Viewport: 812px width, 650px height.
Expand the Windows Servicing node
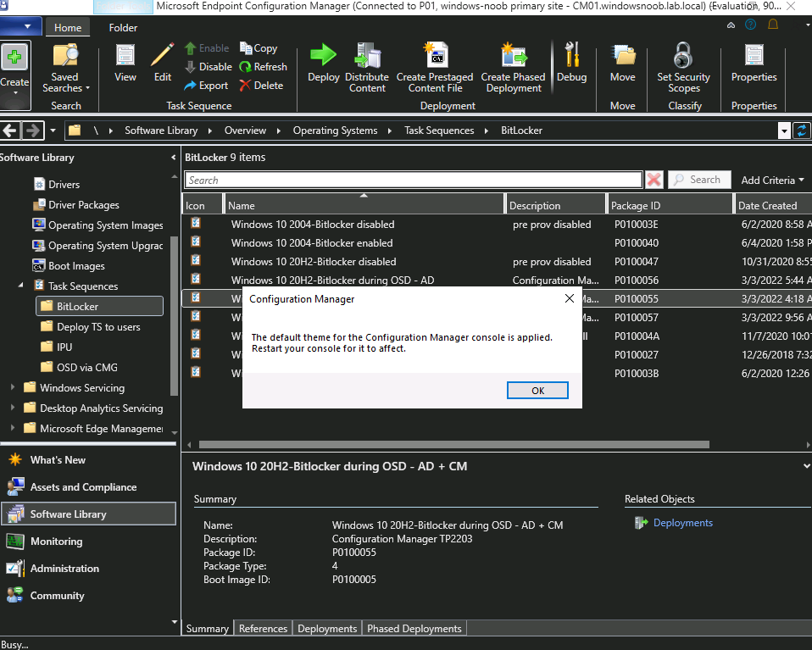(x=13, y=387)
